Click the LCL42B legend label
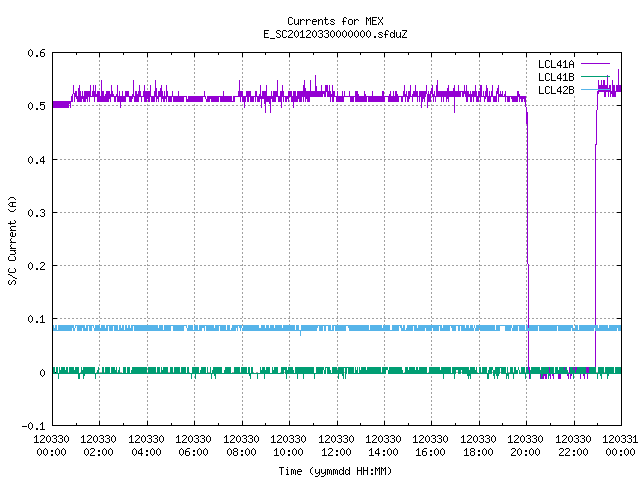This screenshot has width=640, height=480. coord(556,90)
